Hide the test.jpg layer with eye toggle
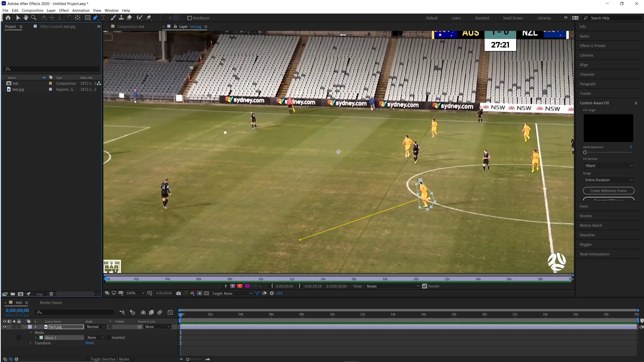The height and width of the screenshot is (362, 644). (x=5, y=327)
